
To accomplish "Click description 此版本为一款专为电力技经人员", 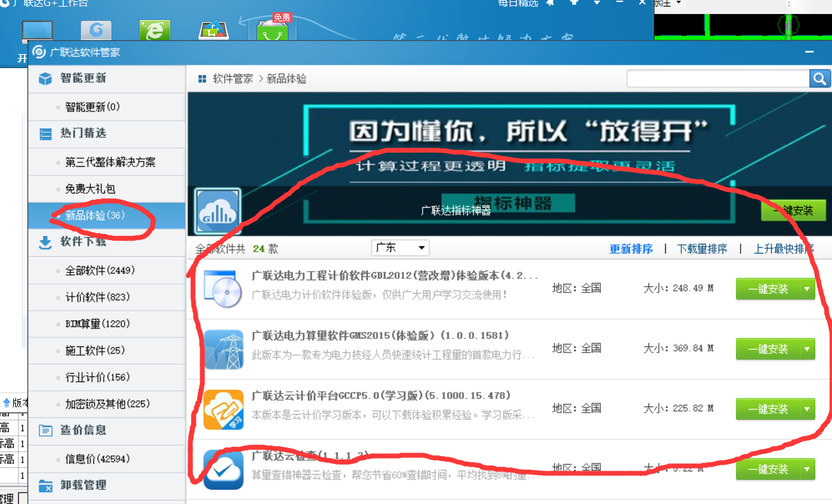I will click(394, 356).
